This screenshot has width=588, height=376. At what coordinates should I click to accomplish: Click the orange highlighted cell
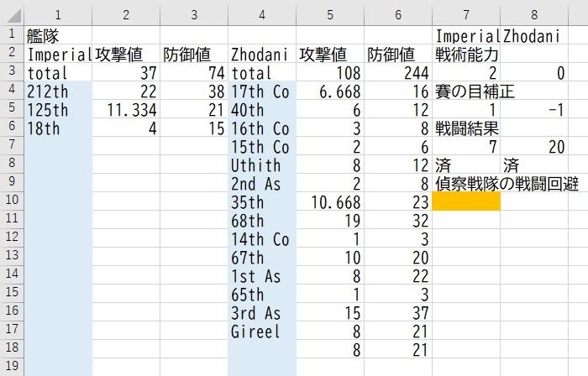(466, 201)
